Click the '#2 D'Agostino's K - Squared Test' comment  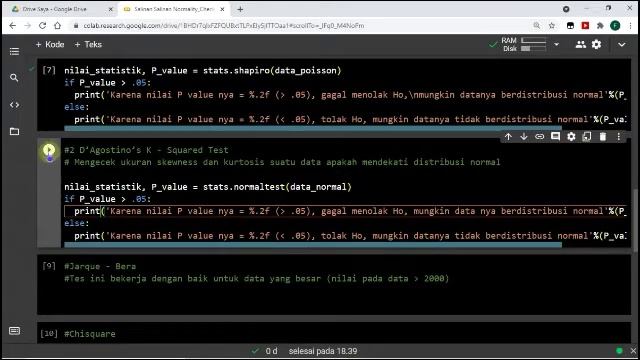point(146,150)
